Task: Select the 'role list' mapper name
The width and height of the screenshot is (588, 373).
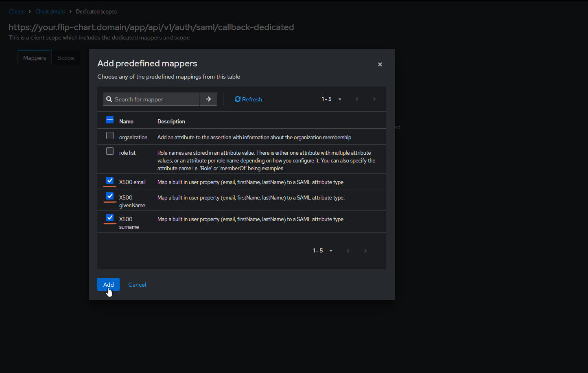Action: (x=127, y=153)
